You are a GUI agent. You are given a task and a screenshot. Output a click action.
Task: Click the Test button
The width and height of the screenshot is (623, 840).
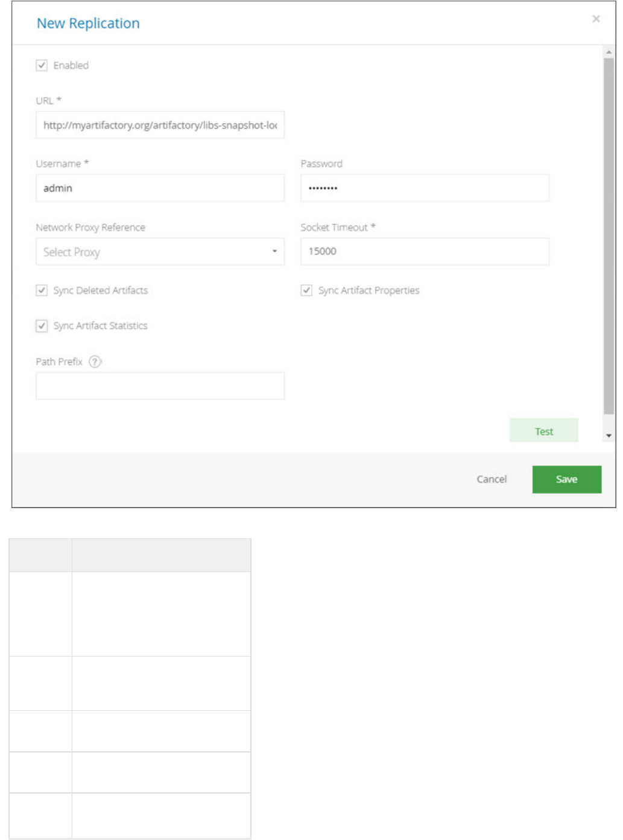(543, 431)
